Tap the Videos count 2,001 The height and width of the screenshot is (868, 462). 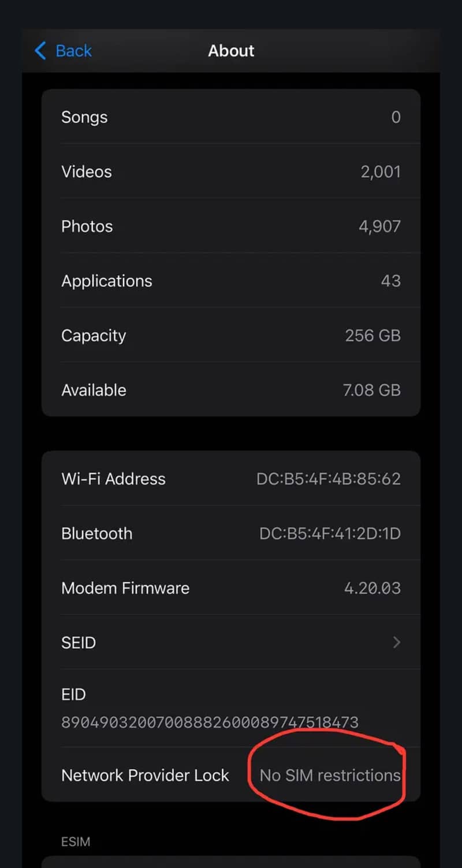pyautogui.click(x=380, y=171)
